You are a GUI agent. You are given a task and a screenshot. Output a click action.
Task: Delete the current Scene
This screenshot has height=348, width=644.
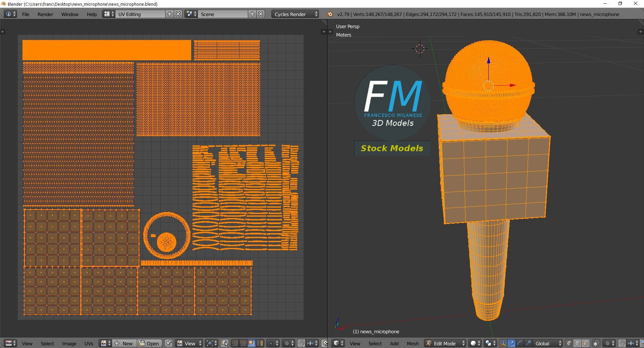(261, 14)
